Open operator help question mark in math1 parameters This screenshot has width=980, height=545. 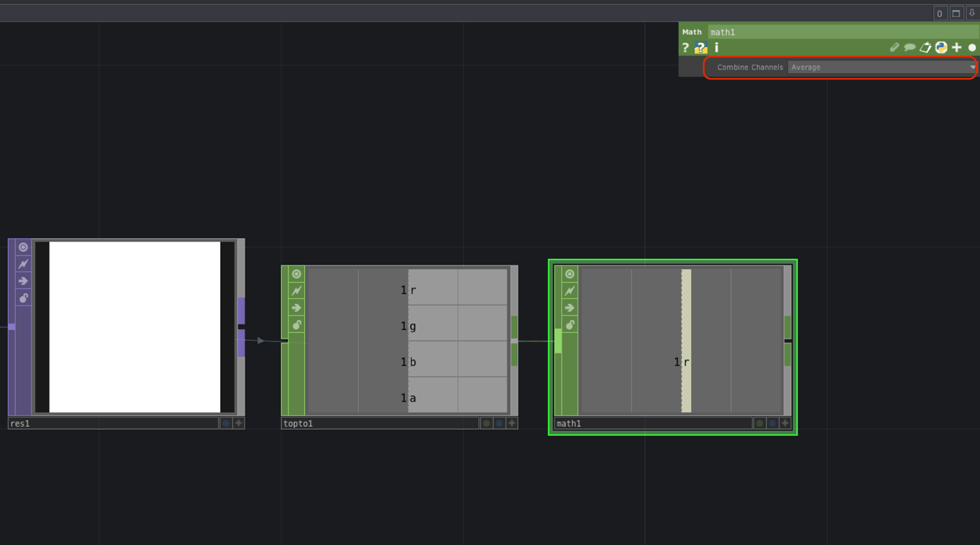tap(685, 47)
